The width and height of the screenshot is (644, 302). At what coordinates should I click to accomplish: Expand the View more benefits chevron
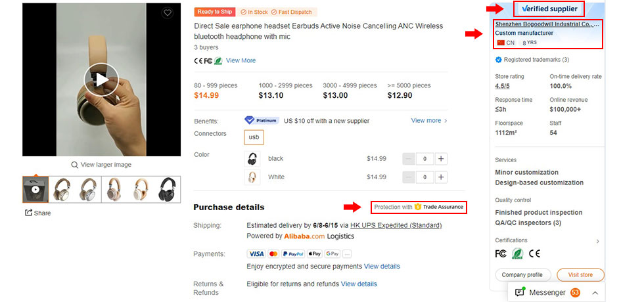click(446, 121)
